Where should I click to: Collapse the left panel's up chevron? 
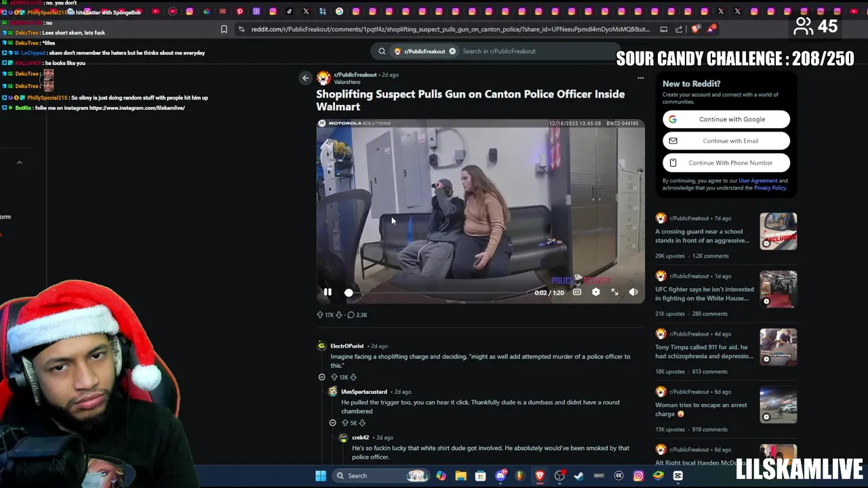pos(19,163)
